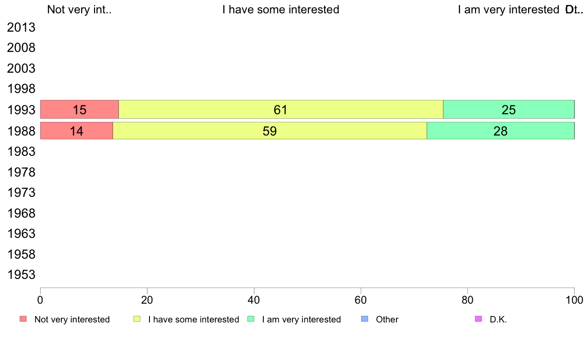This screenshot has height=364, width=588.
Task: Click the red Not very interested legend swatch
Action: pos(23,319)
